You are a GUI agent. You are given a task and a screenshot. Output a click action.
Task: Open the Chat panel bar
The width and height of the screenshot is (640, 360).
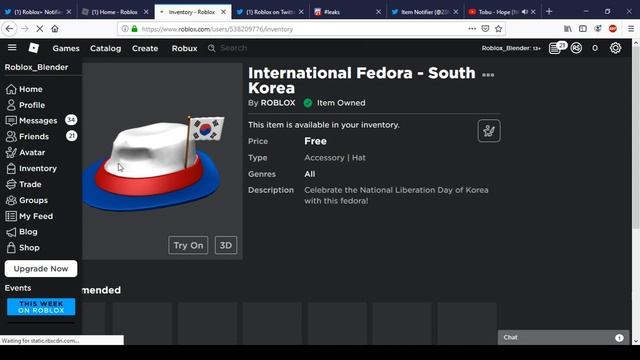(562, 338)
